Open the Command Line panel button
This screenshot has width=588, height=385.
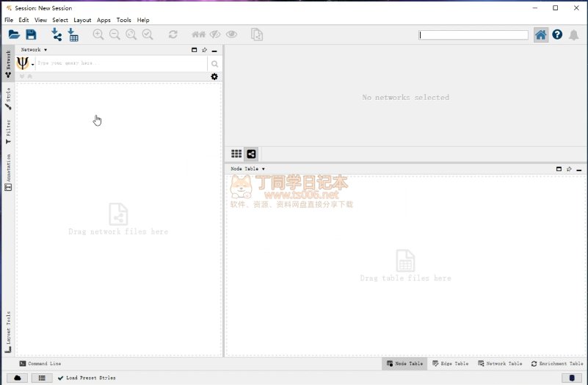coord(40,364)
